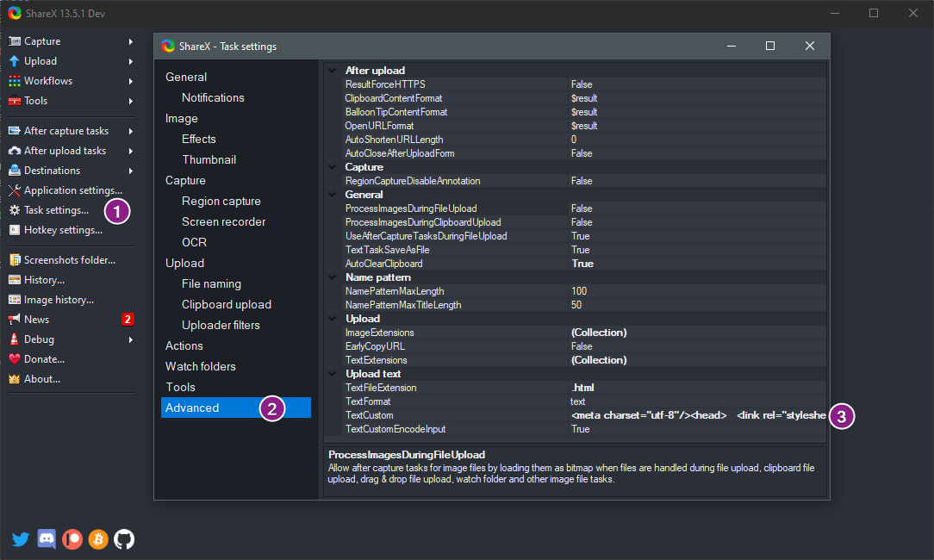Screen dimensions: 934x560
Task: Open the Hotkey settings icon
Action: tap(15, 230)
